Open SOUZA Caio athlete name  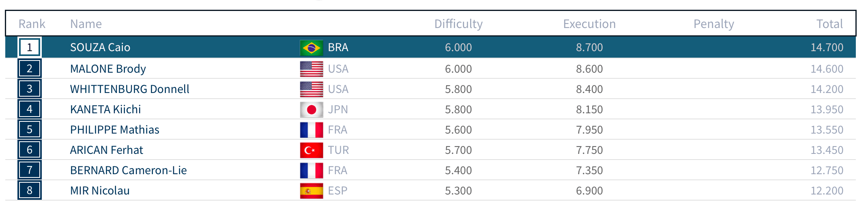[100, 48]
